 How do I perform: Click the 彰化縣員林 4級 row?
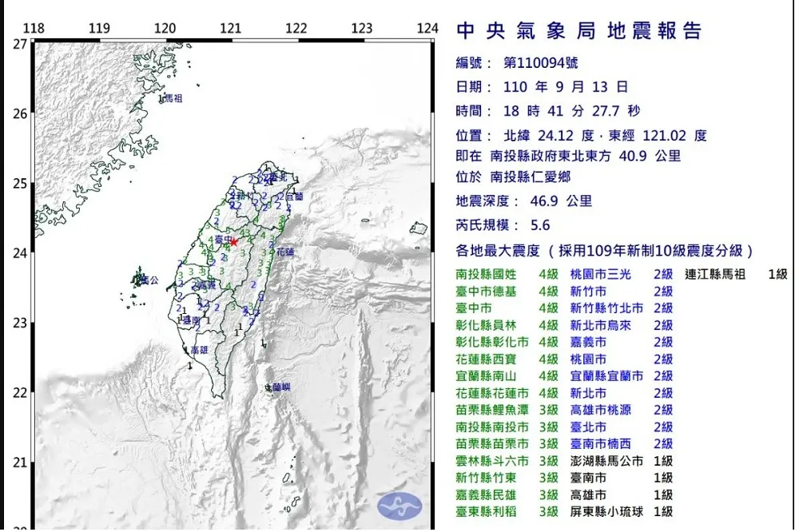507,325
